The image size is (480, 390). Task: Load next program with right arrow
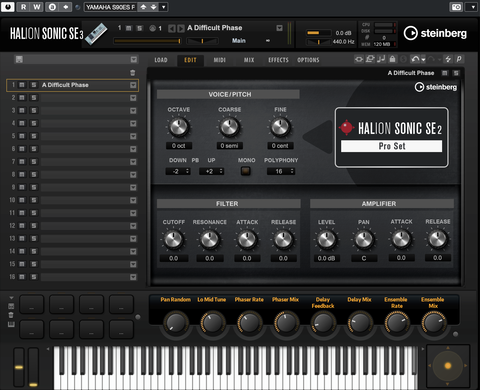tap(180, 28)
